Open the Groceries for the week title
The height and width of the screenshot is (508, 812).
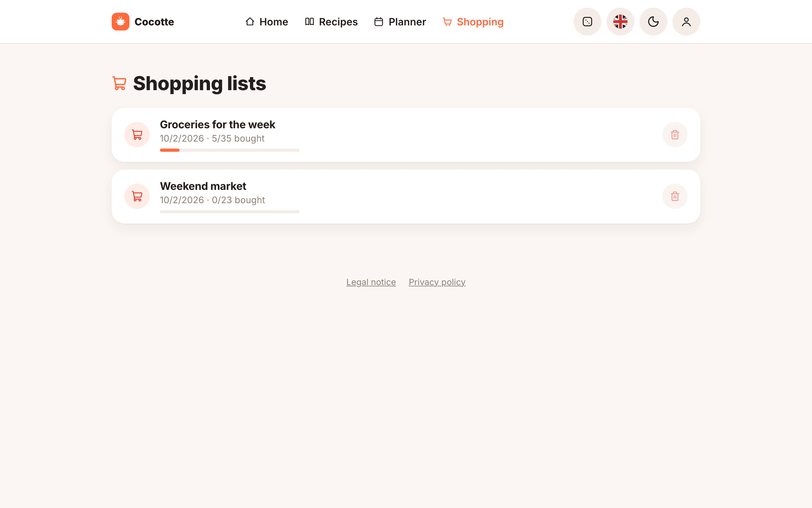(217, 125)
